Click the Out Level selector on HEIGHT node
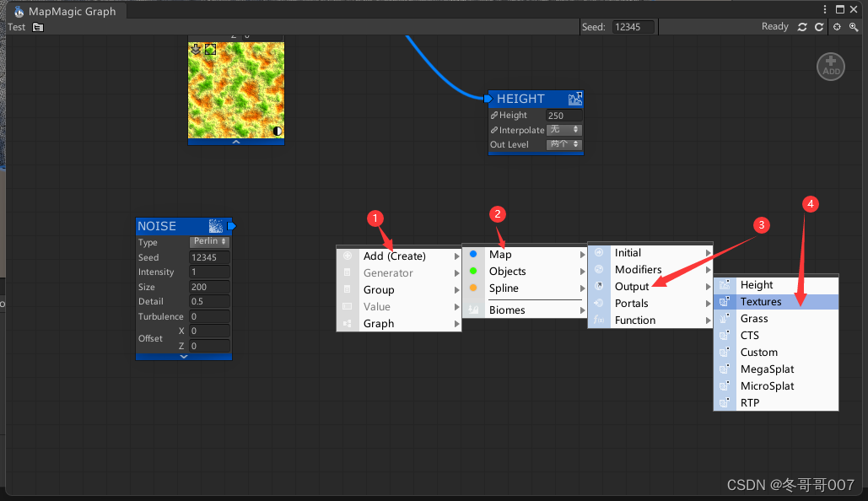 563,144
